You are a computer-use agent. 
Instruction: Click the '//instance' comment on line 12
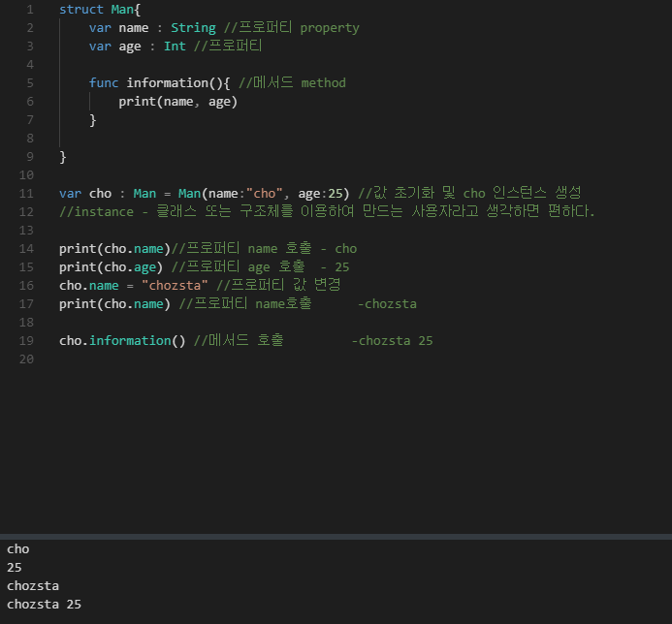[x=96, y=212]
